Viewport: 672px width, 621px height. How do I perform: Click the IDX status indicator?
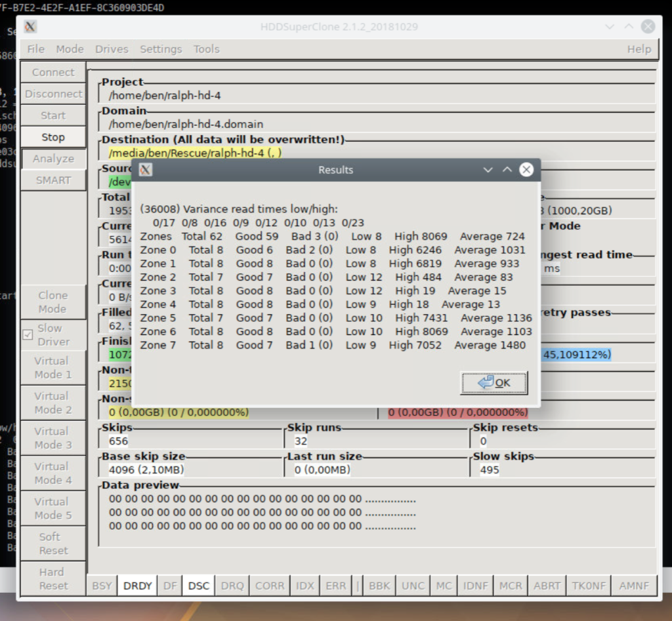[x=305, y=586]
